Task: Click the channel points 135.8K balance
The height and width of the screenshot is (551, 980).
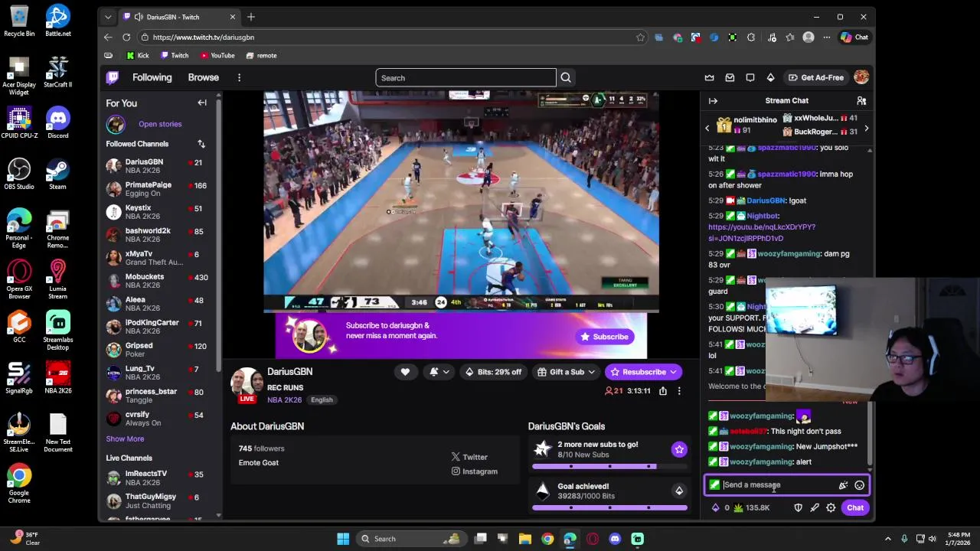Action: coord(752,507)
